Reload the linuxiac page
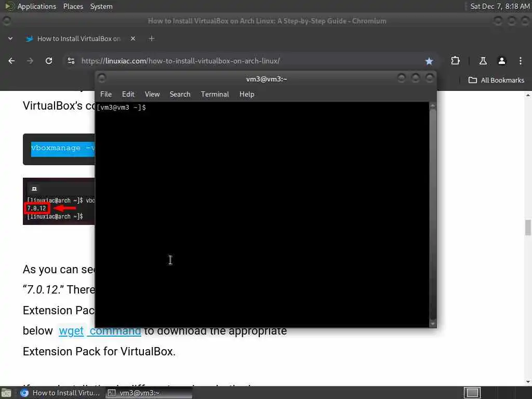The height and width of the screenshot is (399, 532). 49,61
